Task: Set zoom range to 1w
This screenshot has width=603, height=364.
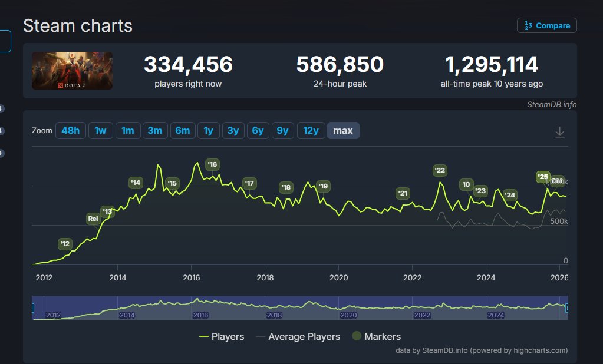Action: (x=100, y=130)
